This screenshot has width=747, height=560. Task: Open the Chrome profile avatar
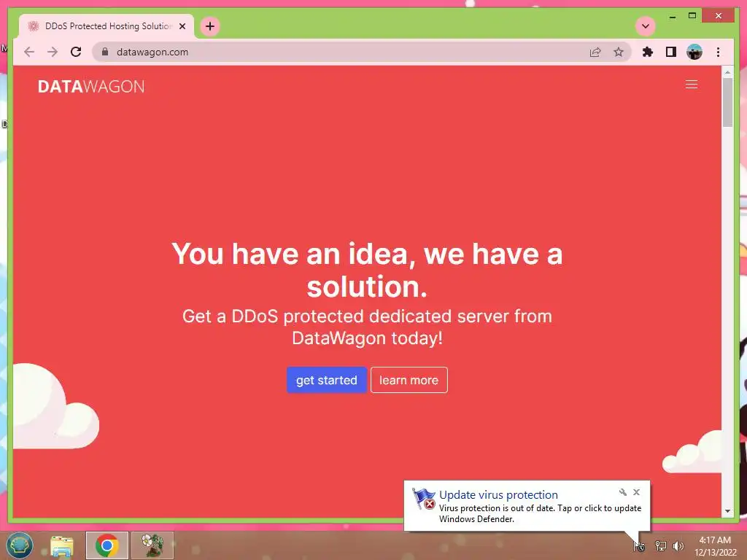tap(694, 52)
